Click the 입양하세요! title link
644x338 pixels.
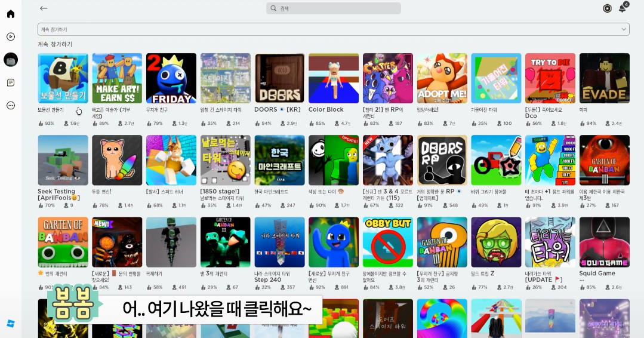pos(428,110)
